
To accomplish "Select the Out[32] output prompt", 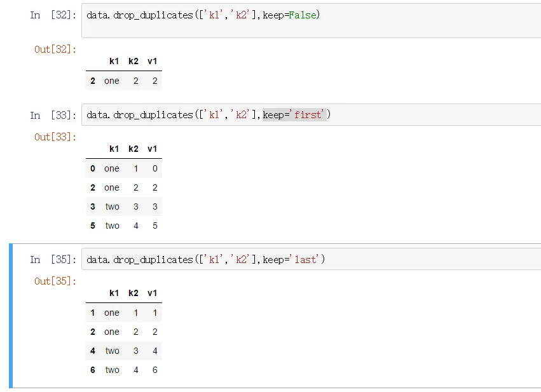I will (x=55, y=50).
